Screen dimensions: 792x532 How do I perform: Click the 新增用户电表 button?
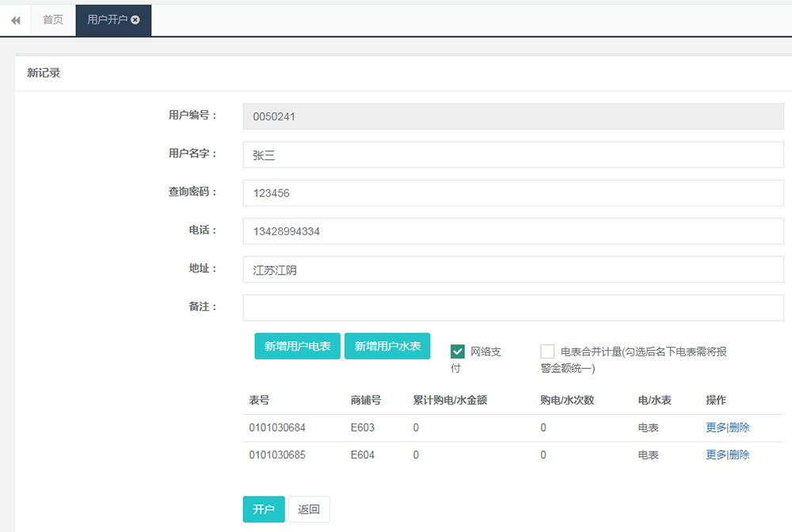[297, 346]
